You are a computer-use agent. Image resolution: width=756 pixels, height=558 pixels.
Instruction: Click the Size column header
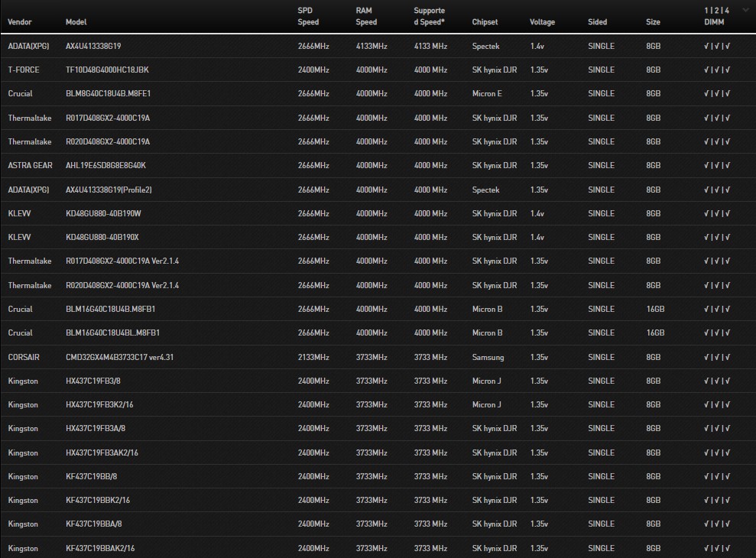tap(654, 22)
